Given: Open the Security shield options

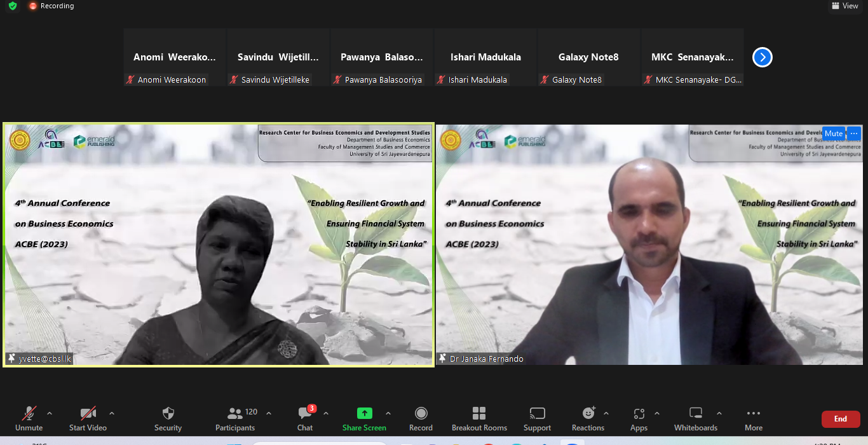Looking at the screenshot, I should pyautogui.click(x=168, y=419).
